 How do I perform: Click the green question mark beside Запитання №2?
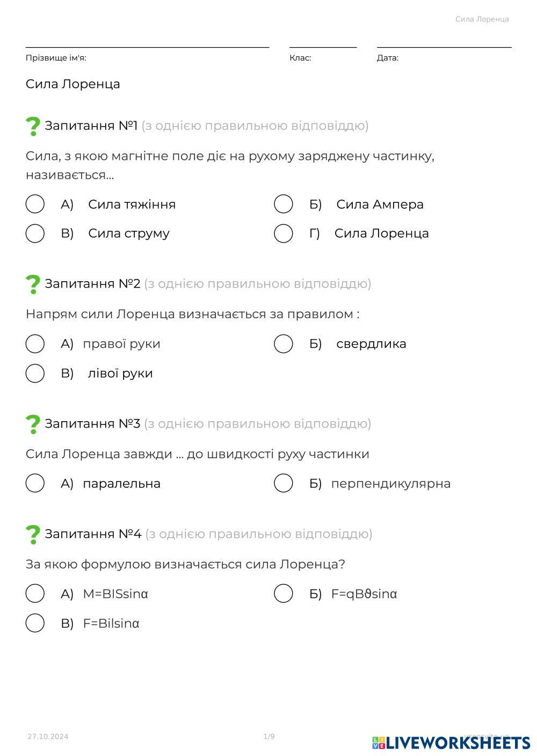[x=33, y=284]
